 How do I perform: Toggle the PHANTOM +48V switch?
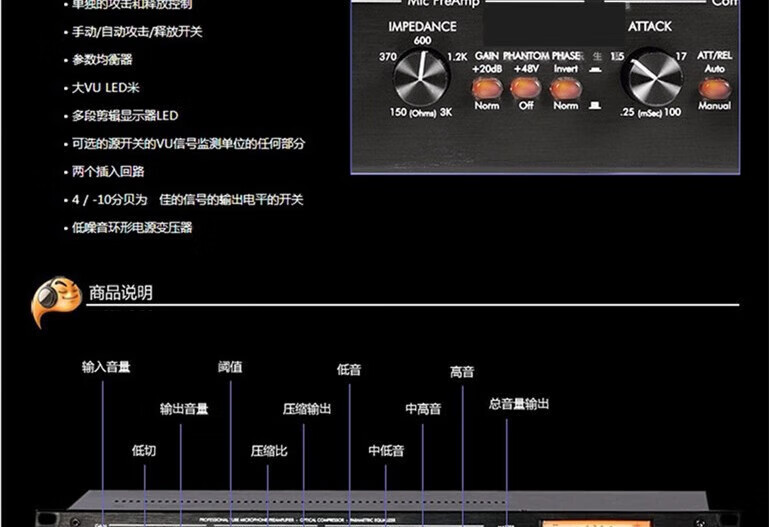(x=525, y=87)
